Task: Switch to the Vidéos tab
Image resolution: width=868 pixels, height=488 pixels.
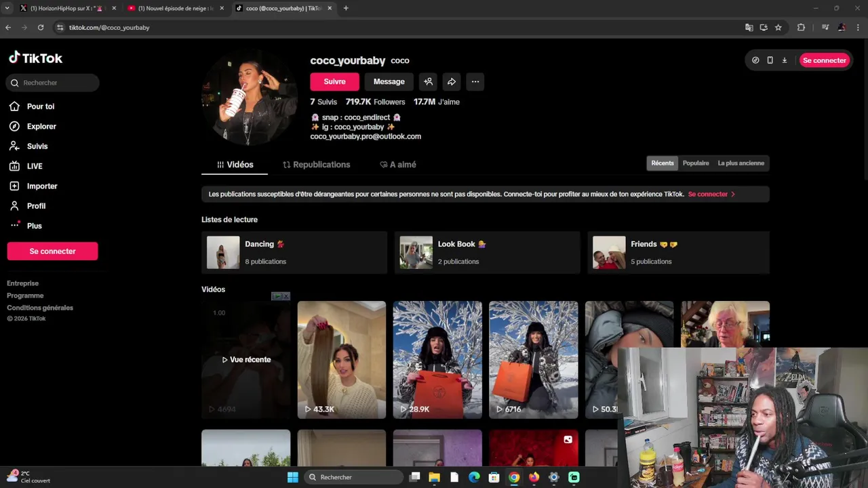Action: coord(235,165)
